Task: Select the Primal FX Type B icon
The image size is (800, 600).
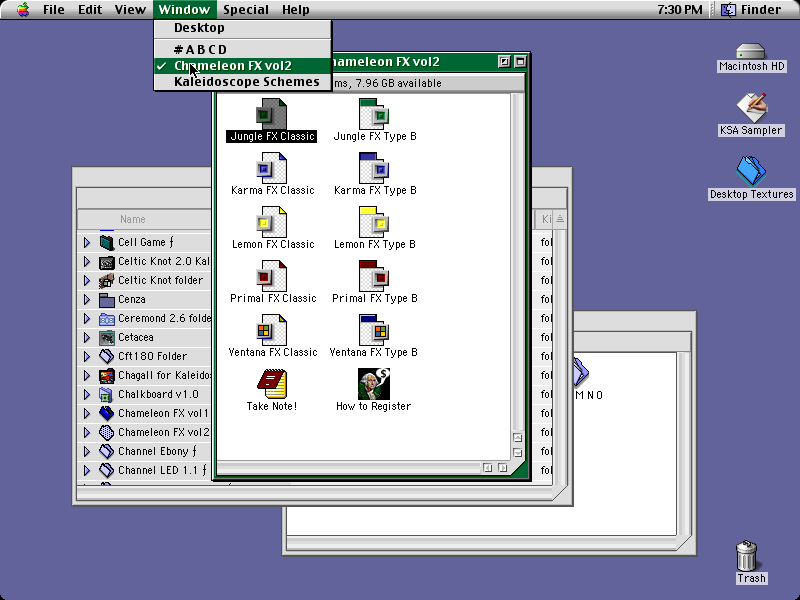Action: click(x=374, y=276)
